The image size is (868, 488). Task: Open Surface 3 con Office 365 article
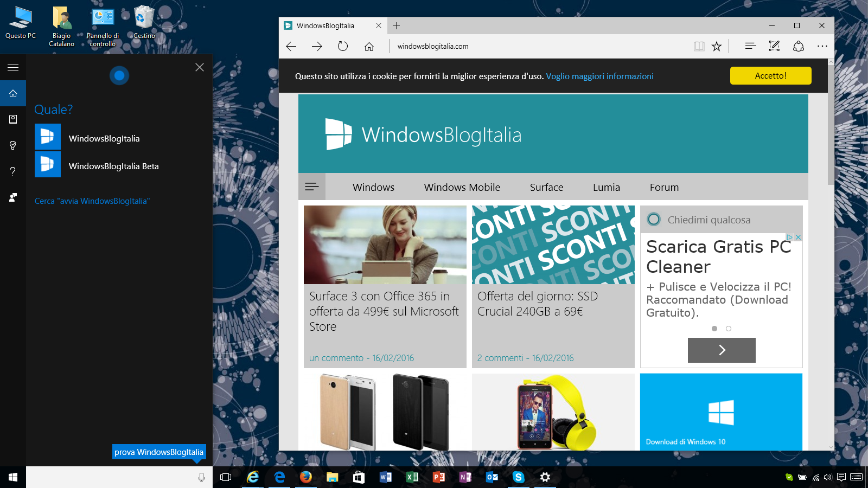tap(385, 286)
